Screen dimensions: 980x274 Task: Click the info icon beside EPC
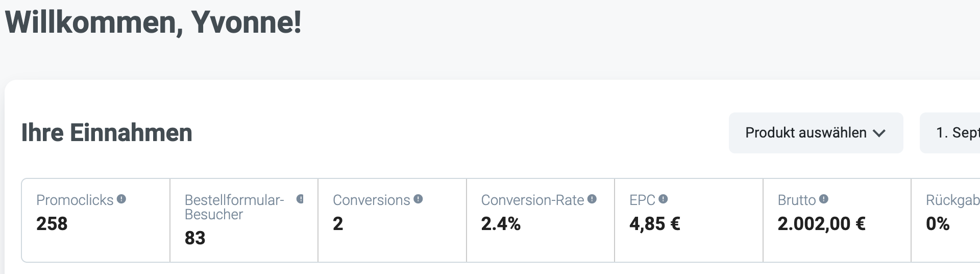(x=663, y=199)
